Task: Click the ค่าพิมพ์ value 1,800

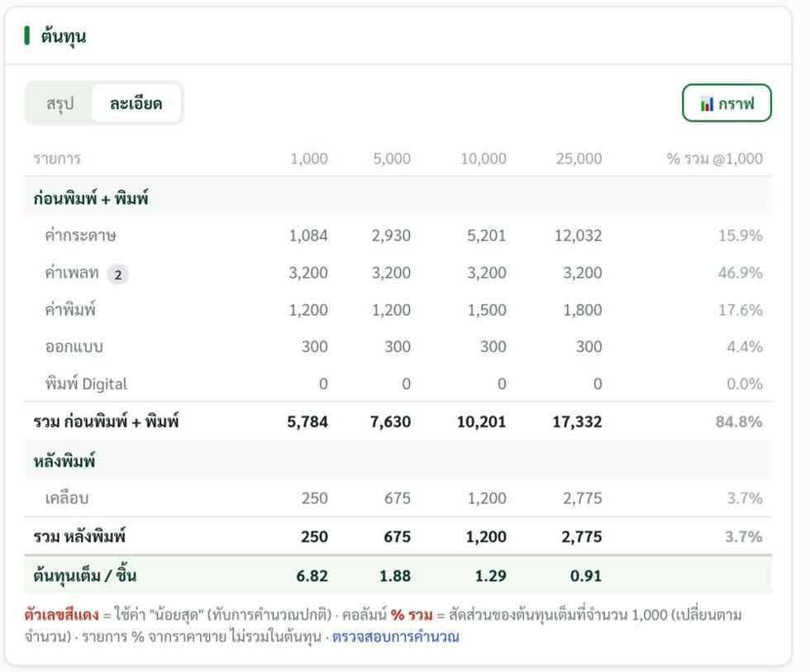Action: pyautogui.click(x=583, y=310)
